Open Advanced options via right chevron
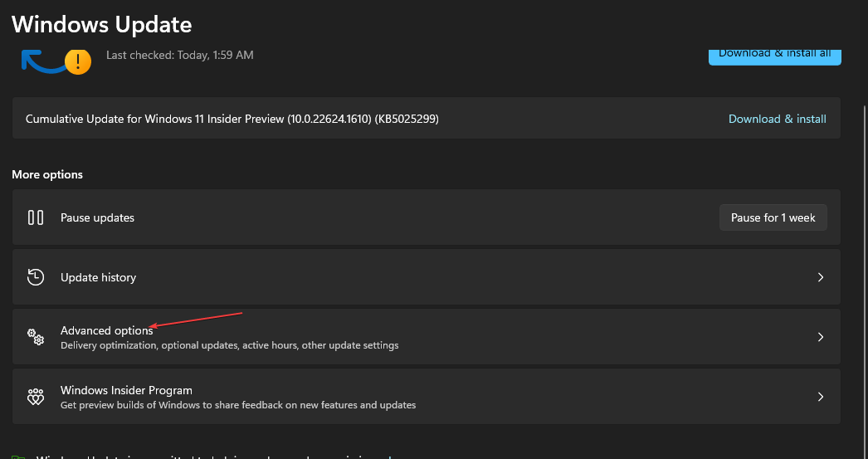This screenshot has width=868, height=459. [820, 337]
